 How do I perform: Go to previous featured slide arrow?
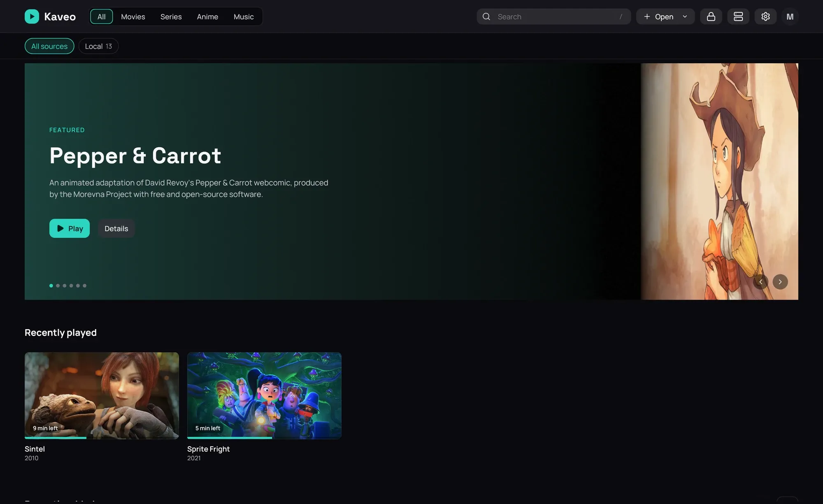click(760, 282)
